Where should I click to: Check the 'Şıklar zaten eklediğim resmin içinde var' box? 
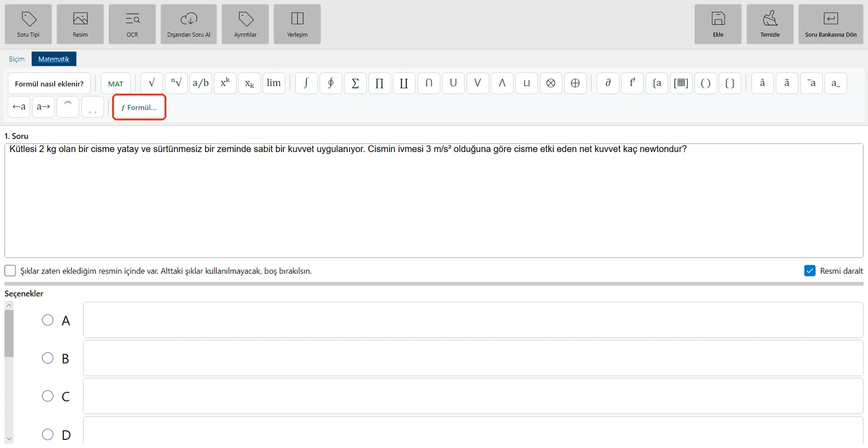point(10,270)
